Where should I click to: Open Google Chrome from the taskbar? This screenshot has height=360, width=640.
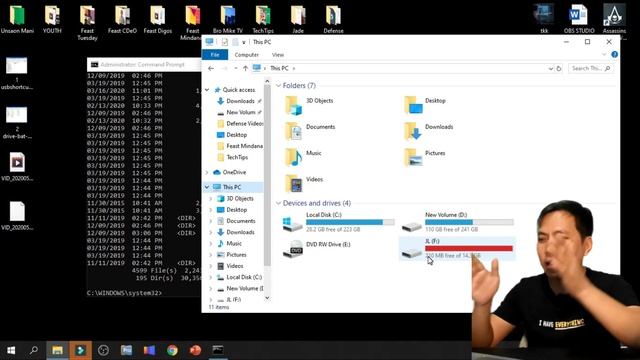point(172,350)
